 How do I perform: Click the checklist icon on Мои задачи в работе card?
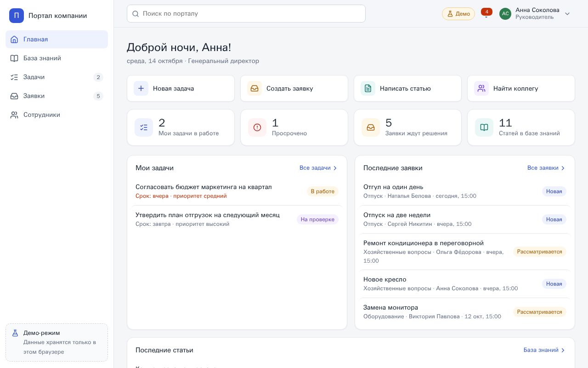[144, 127]
